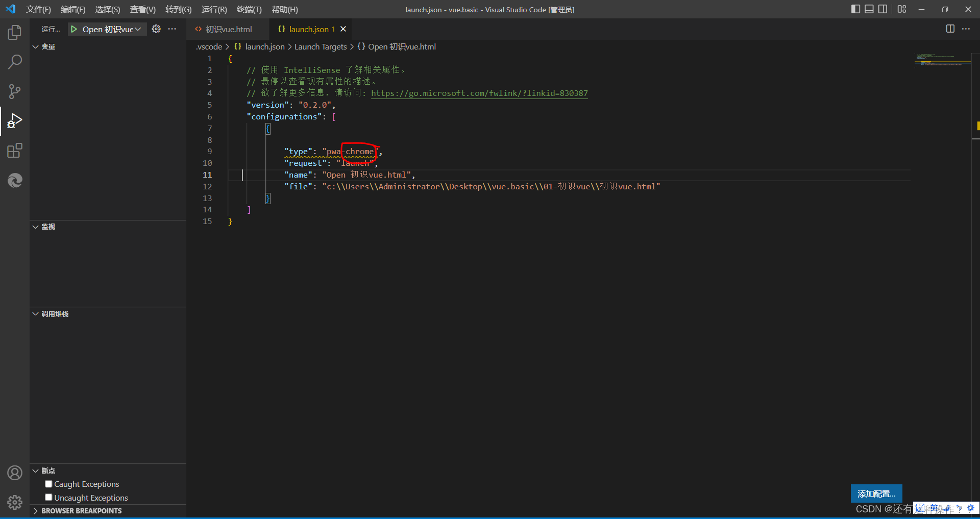This screenshot has height=519, width=980.
Task: Start debugging with green play icon
Action: point(74,29)
